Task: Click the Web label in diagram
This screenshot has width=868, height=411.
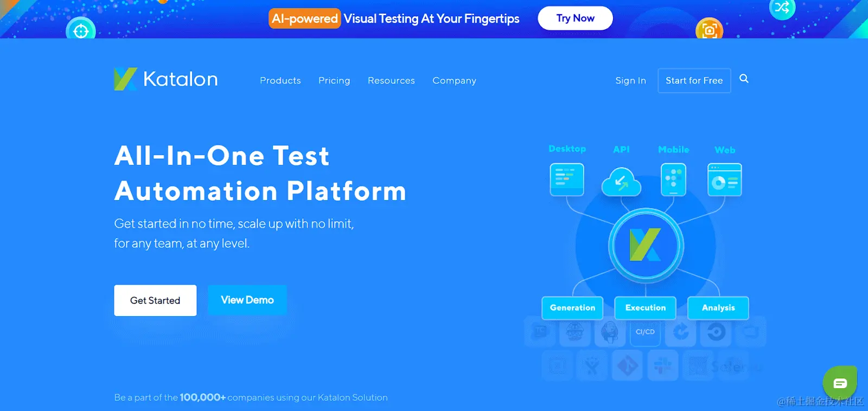Action: tap(725, 150)
